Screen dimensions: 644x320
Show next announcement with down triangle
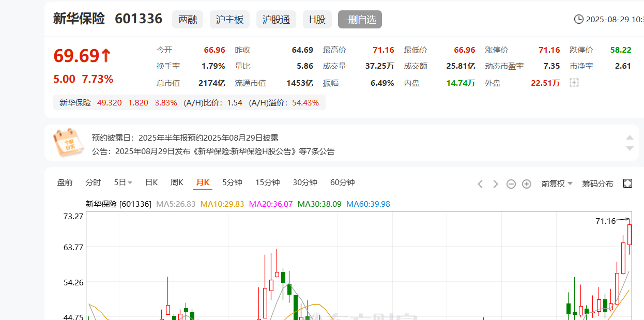pos(630,148)
